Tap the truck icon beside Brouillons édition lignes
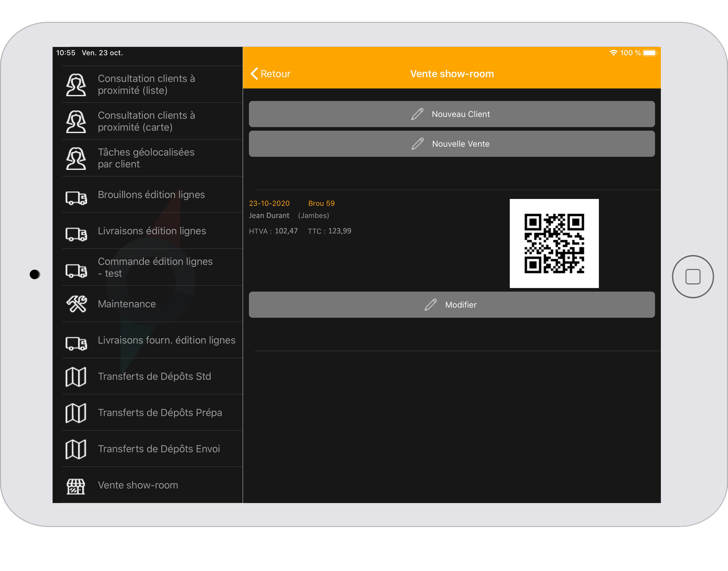The height and width of the screenshot is (571, 728). [76, 198]
